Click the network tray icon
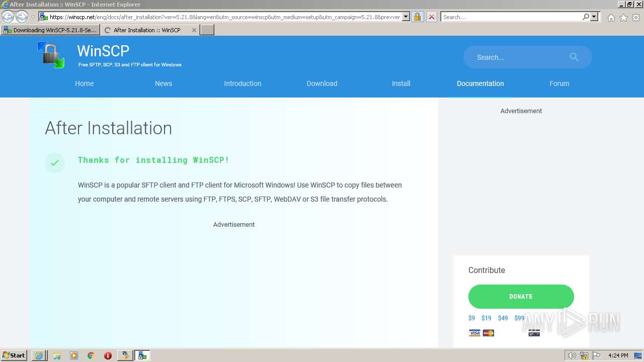The width and height of the screenshot is (644, 362). pyautogui.click(x=584, y=355)
